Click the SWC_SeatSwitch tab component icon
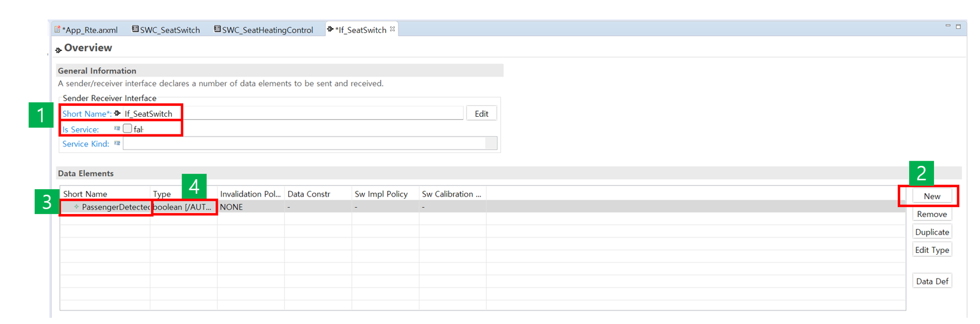 135,29
